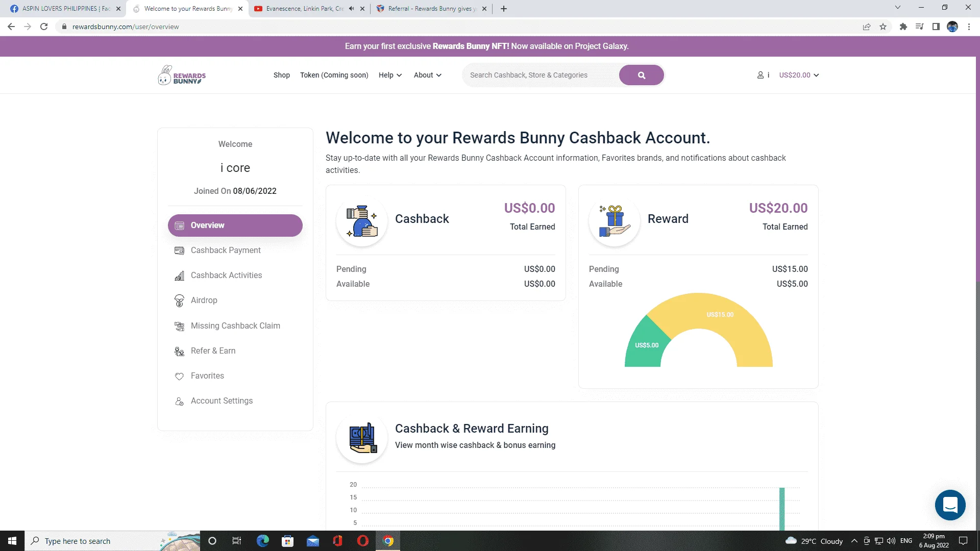
Task: Click the Reward US$20.00 total earned
Action: 778,208
